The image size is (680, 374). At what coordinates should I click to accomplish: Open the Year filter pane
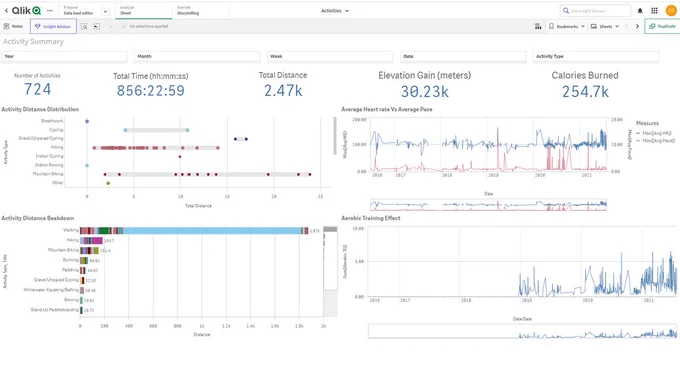pos(64,56)
